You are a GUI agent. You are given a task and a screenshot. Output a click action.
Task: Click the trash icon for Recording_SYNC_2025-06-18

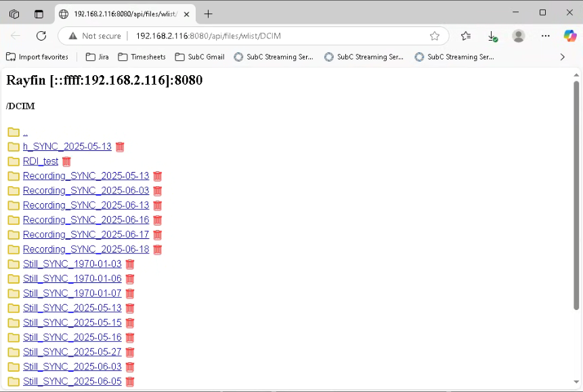[157, 249]
